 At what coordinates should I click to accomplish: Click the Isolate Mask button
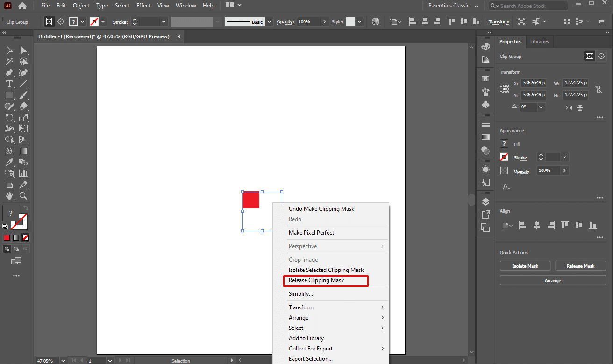tap(525, 266)
